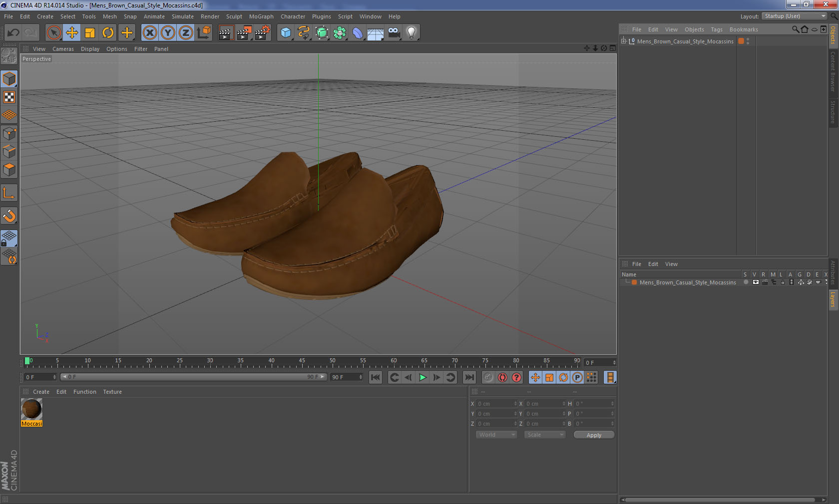Viewport: 839px width, 504px height.
Task: Record active objects keyframe button
Action: pos(488,377)
